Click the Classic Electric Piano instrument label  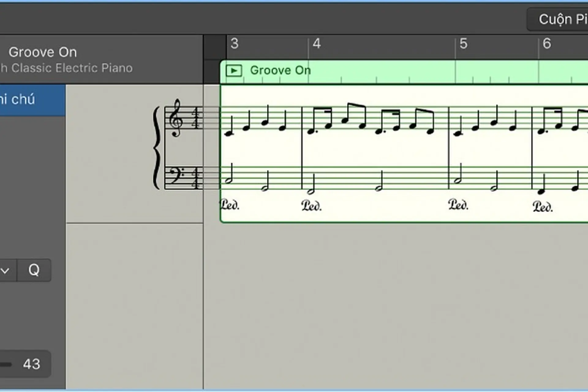pyautogui.click(x=72, y=68)
